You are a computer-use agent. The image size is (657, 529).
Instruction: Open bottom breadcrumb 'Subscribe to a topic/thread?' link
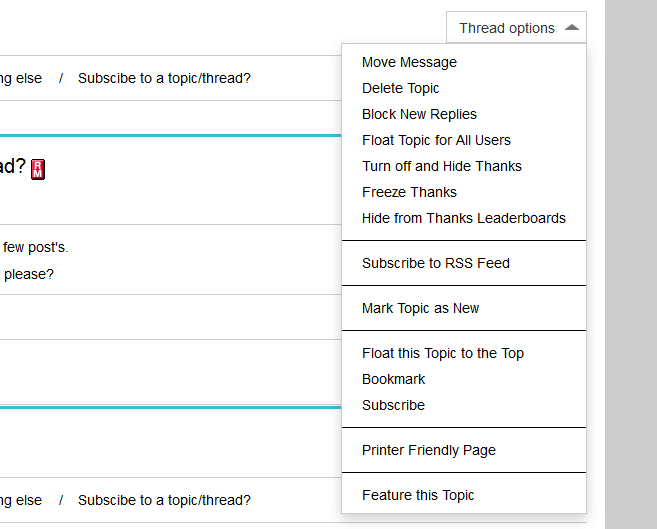coord(164,500)
